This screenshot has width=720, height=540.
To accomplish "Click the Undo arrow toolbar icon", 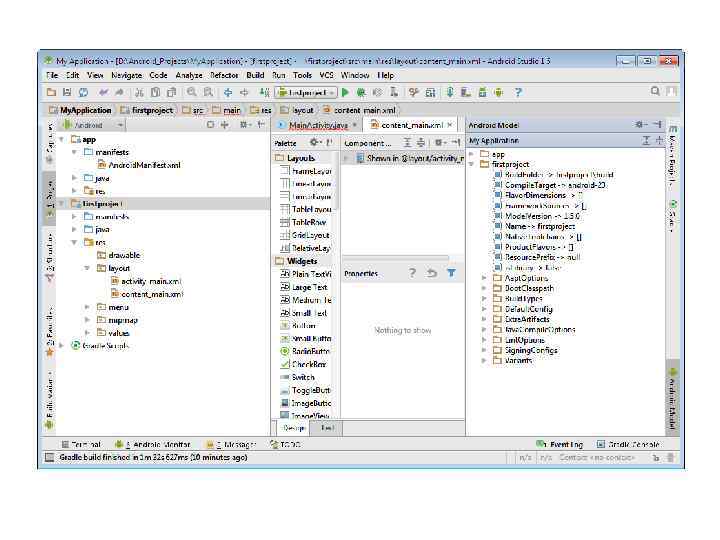I will pyautogui.click(x=103, y=93).
